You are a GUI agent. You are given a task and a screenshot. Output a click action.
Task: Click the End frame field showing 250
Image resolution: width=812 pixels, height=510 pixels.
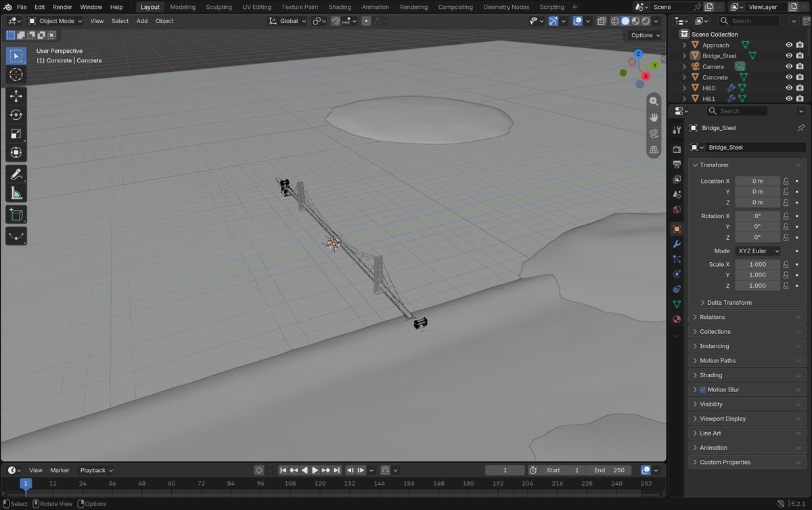[x=610, y=470]
